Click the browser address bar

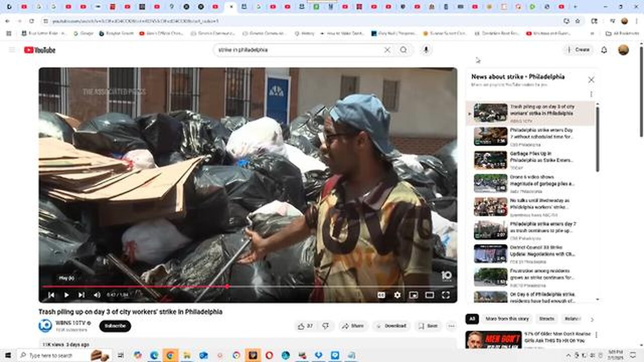coord(302,21)
